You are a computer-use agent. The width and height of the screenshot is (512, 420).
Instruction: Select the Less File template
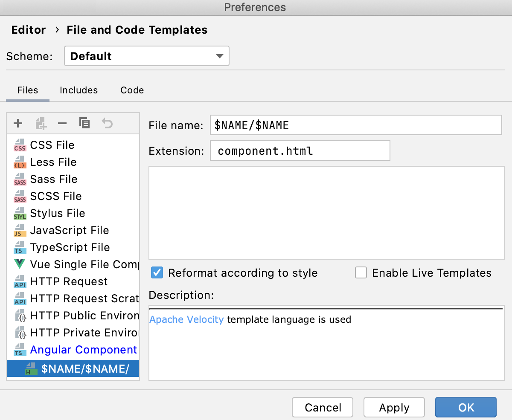(73, 162)
